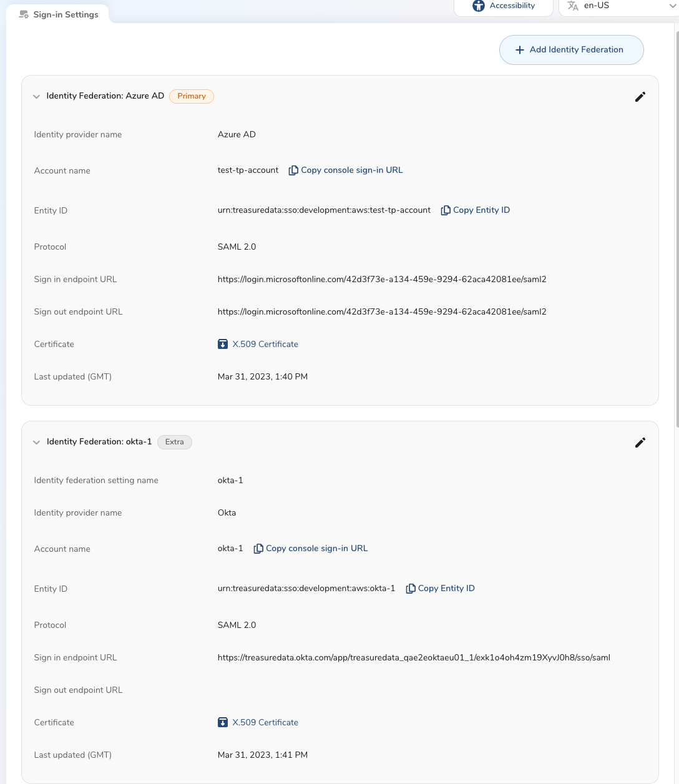The width and height of the screenshot is (679, 784).
Task: Click download icon for okta-1 X.509 Certificate
Action: [223, 722]
